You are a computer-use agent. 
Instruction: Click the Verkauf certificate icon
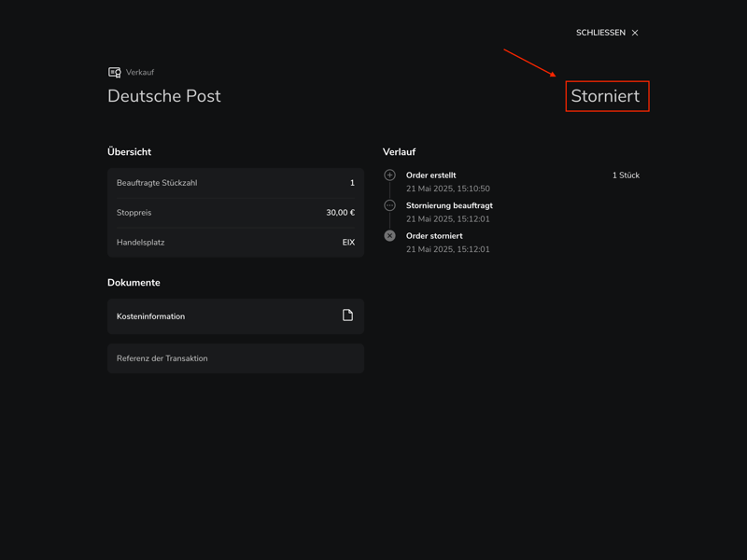[x=114, y=73]
